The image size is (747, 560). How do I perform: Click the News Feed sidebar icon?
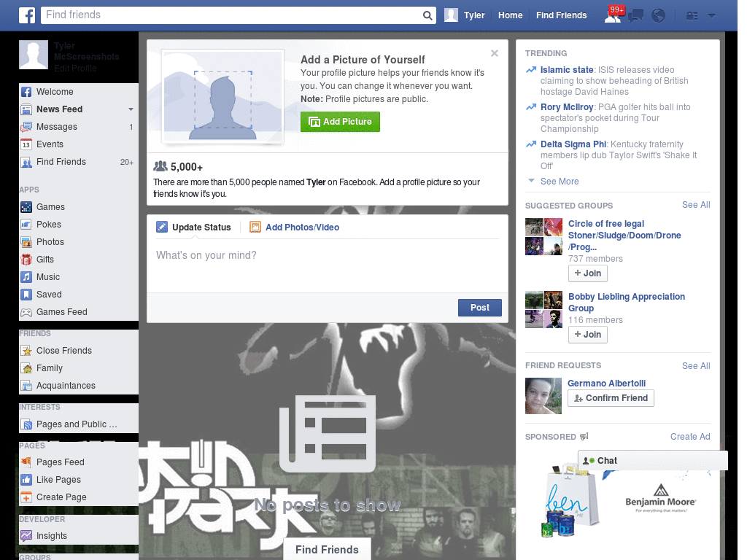26,109
